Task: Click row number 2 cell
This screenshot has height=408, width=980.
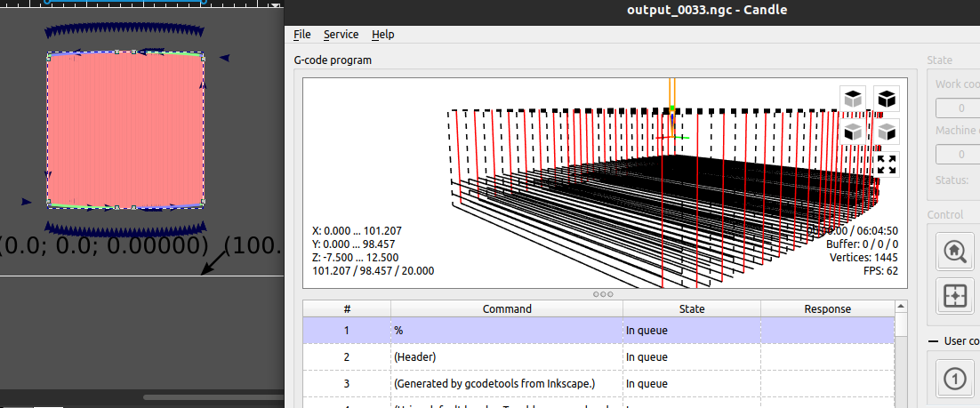Action: coord(347,356)
